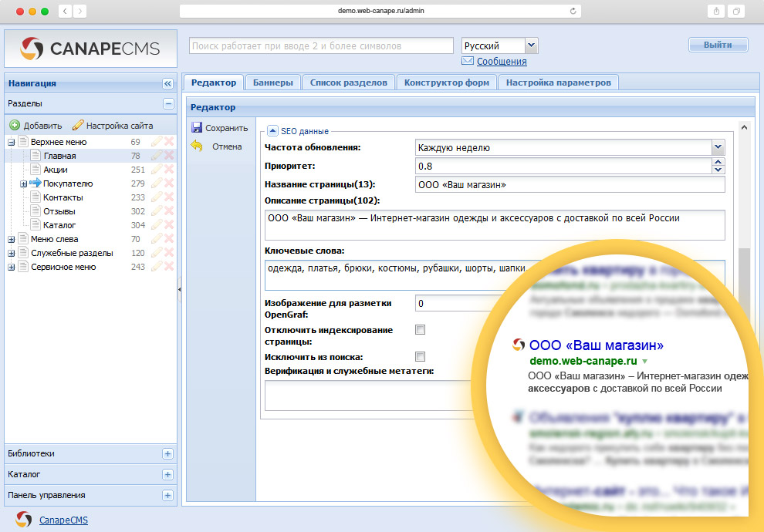Click the browser back arrow
The width and height of the screenshot is (764, 532).
(x=65, y=11)
